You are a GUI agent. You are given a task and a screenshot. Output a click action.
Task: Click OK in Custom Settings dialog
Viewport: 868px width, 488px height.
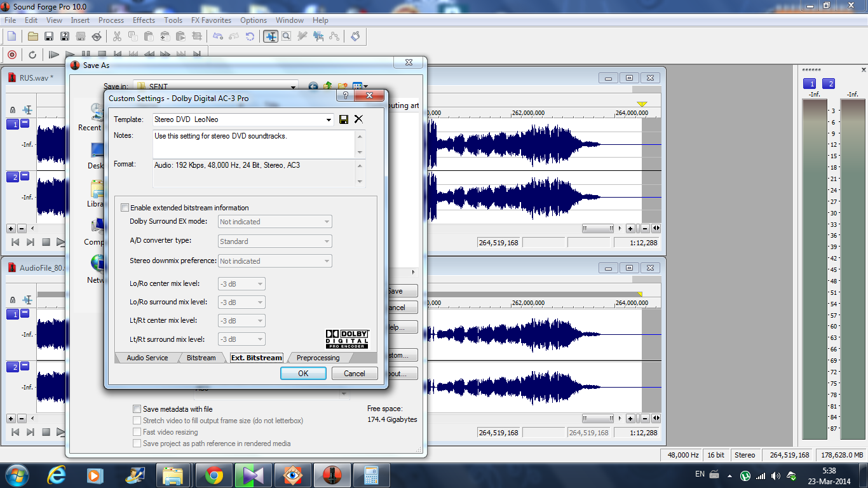[x=303, y=374]
